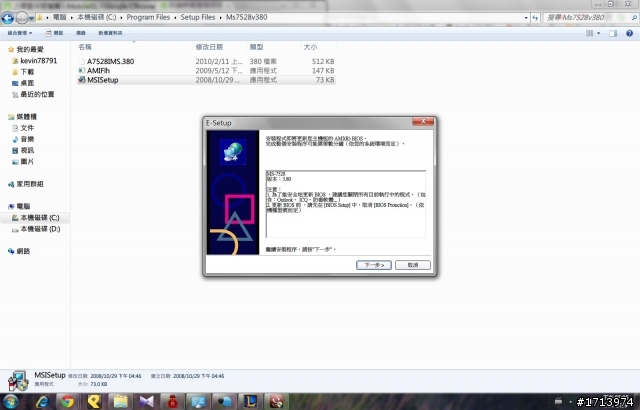Select the A7528IMS.380 file

pyautogui.click(x=206, y=61)
